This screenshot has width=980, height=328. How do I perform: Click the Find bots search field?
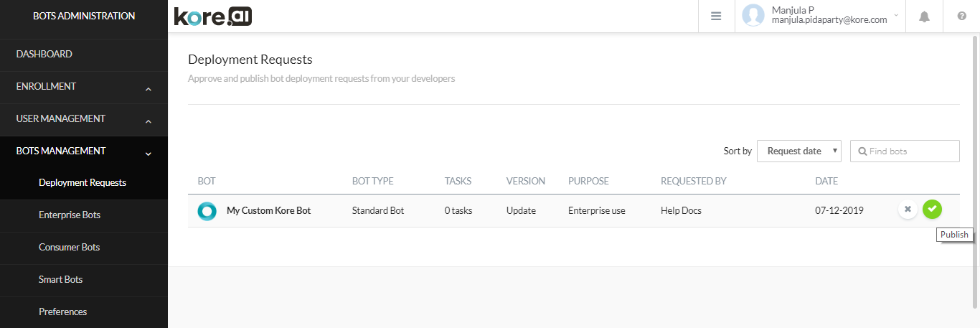[905, 151]
